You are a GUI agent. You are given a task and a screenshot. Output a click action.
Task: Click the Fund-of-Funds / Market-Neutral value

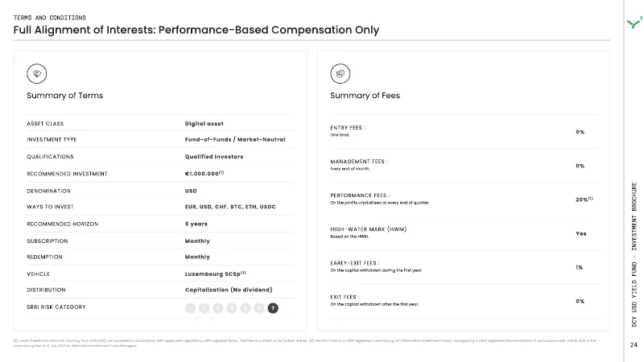235,139
